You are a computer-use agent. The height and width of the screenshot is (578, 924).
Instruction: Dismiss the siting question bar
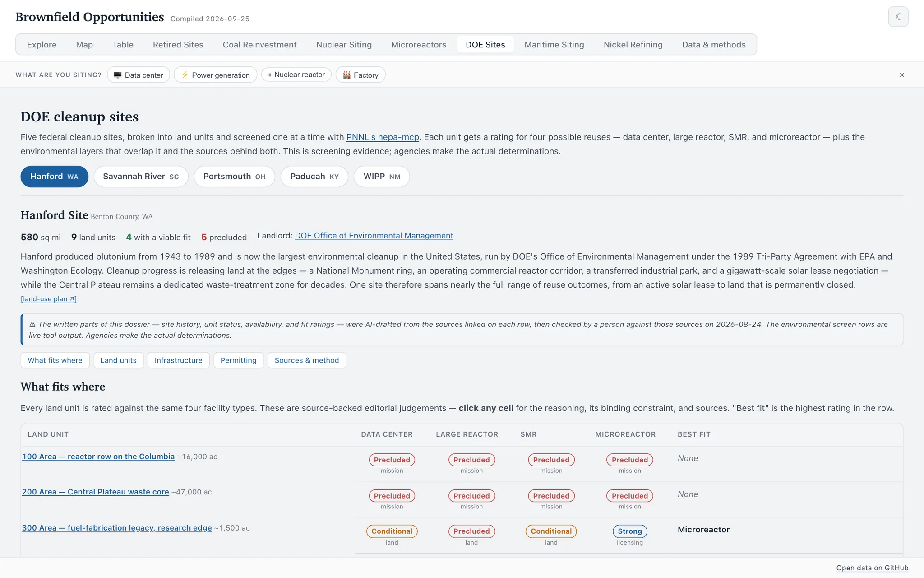pos(901,75)
